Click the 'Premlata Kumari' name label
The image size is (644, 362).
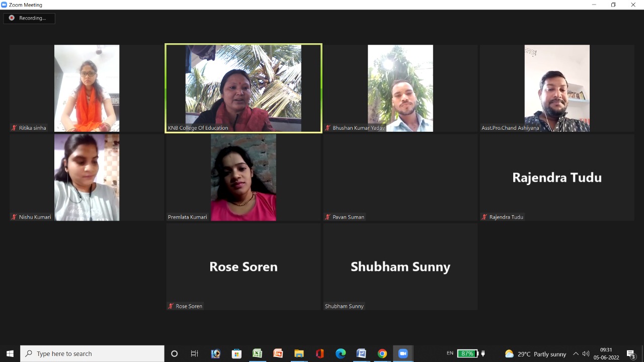187,217
